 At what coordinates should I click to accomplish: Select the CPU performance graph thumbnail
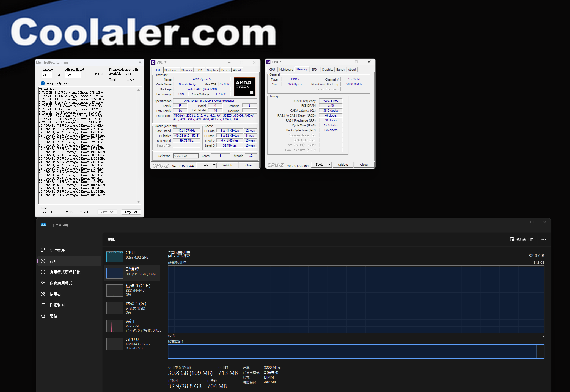pyautogui.click(x=115, y=256)
